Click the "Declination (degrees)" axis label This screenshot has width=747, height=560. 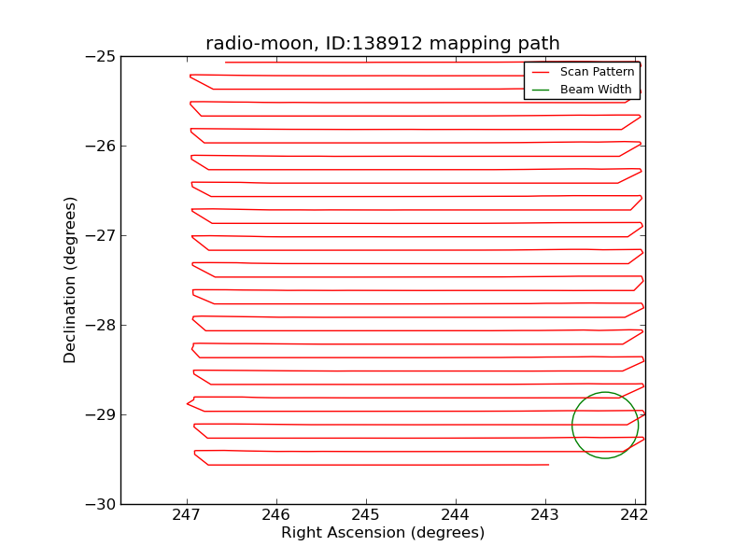tap(70, 280)
